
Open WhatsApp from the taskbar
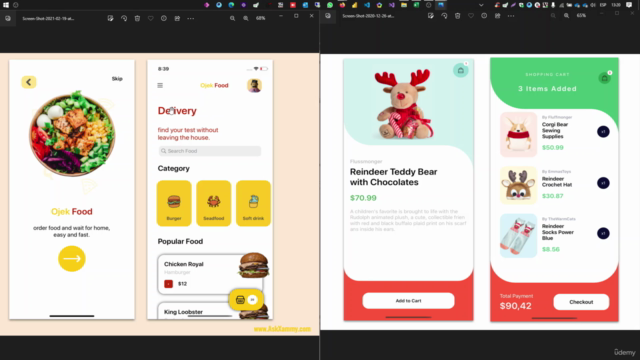click(330, 5)
